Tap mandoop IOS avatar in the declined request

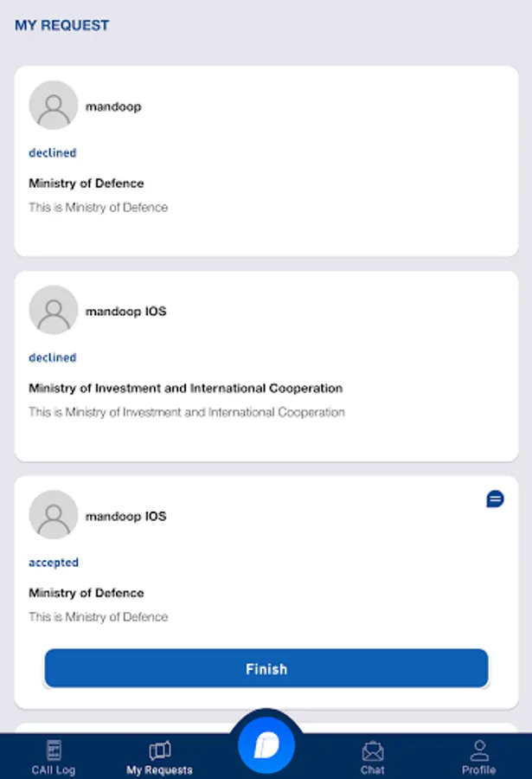coord(54,310)
